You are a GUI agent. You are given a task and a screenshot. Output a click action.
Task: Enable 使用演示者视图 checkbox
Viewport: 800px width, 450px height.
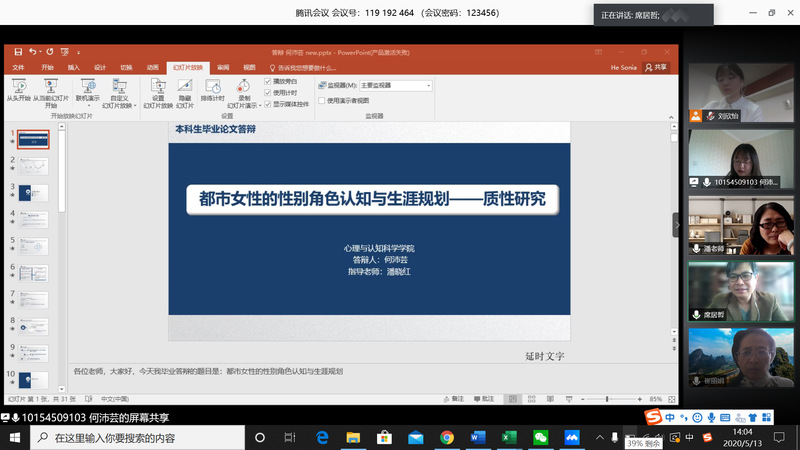pos(321,101)
